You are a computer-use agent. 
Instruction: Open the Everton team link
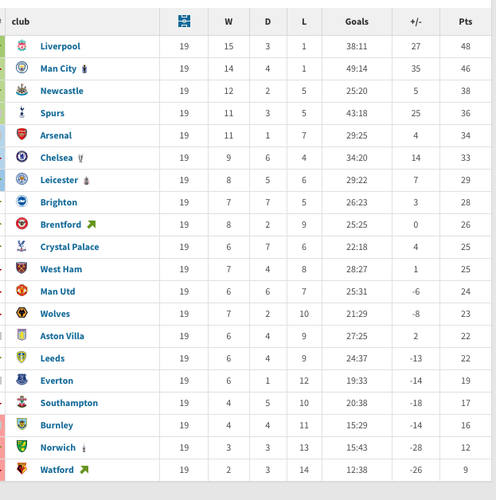pyautogui.click(x=57, y=380)
